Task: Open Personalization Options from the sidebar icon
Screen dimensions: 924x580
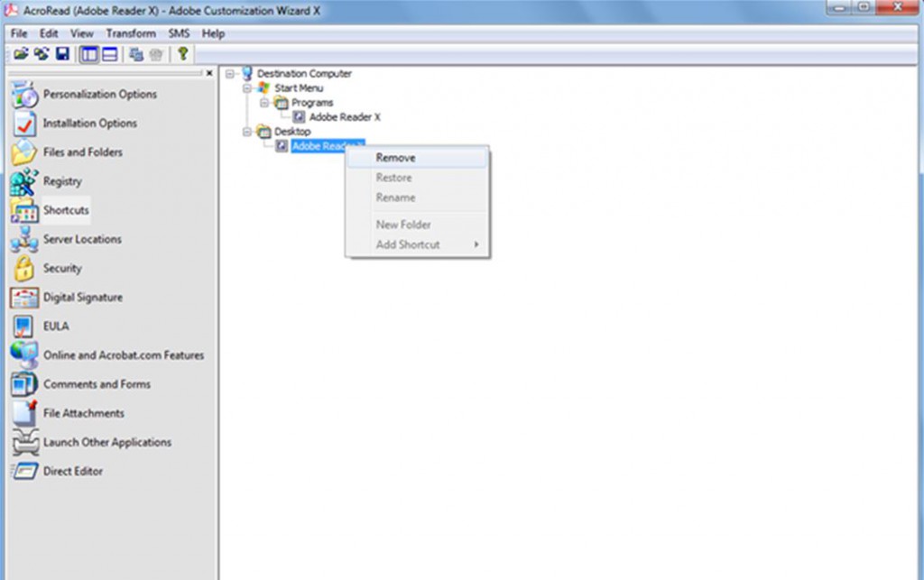Action: (24, 94)
